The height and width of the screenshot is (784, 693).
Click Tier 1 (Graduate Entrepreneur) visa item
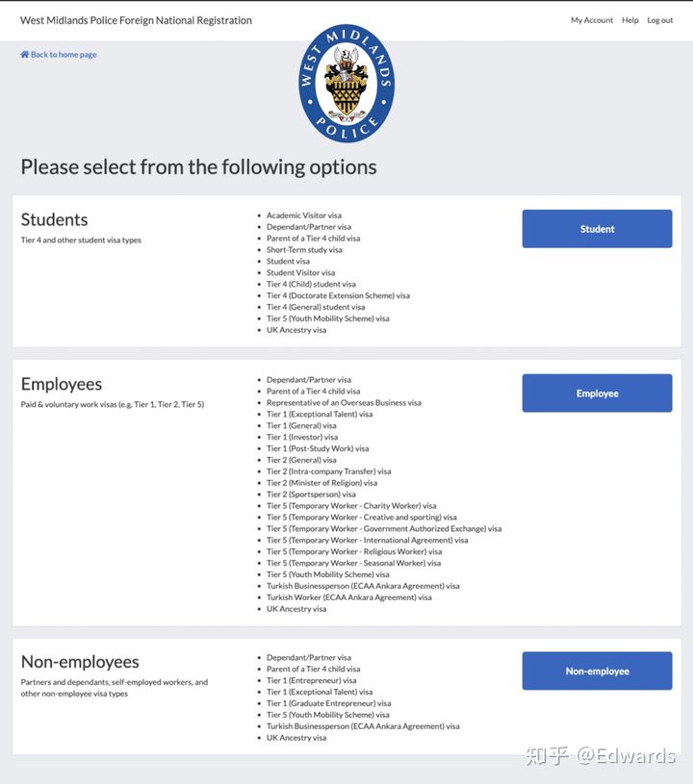tap(328, 703)
